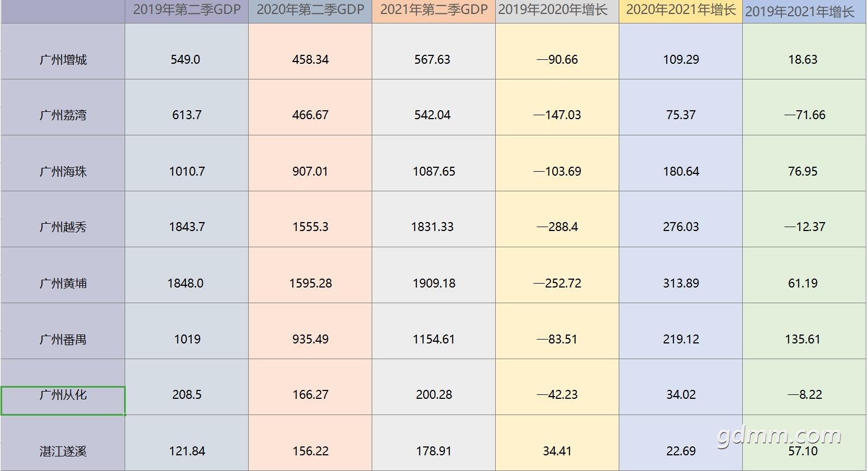Click the 广州增城 row label
The height and width of the screenshot is (471, 868).
pos(63,51)
